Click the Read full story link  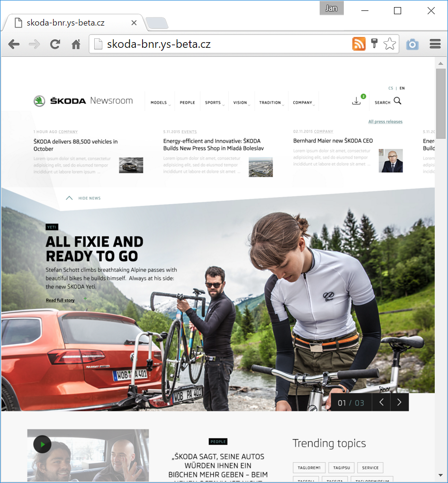click(60, 300)
